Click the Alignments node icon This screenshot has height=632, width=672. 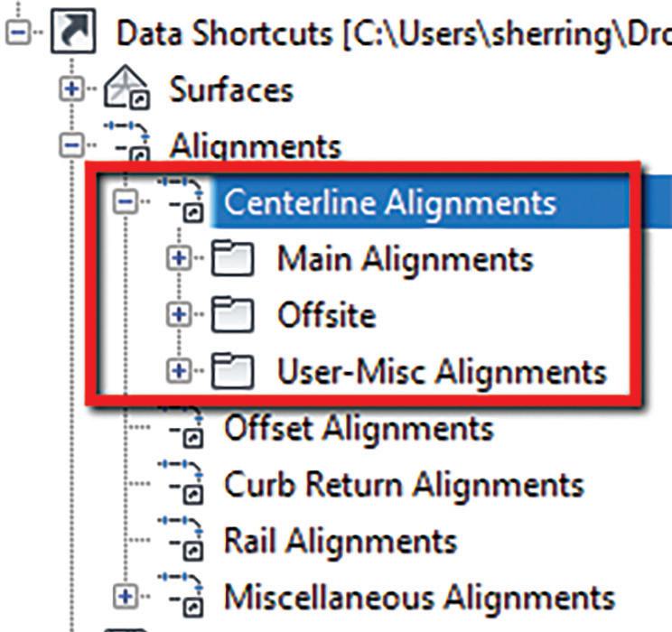[127, 143]
